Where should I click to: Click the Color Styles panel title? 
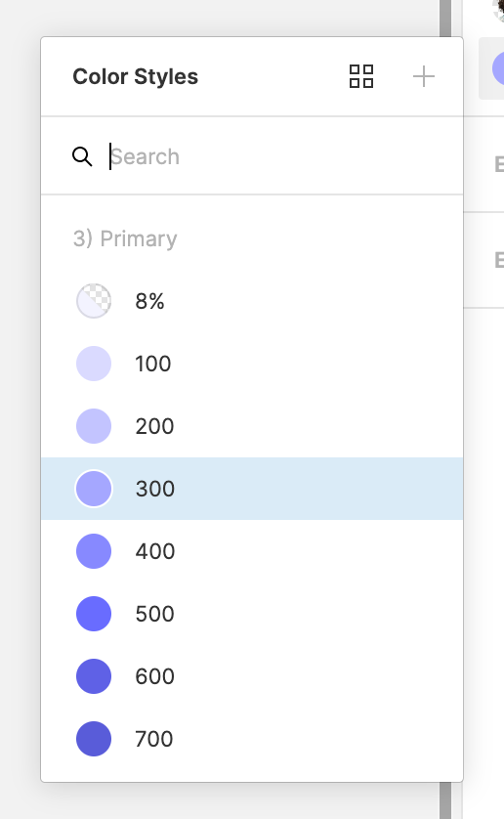(135, 77)
